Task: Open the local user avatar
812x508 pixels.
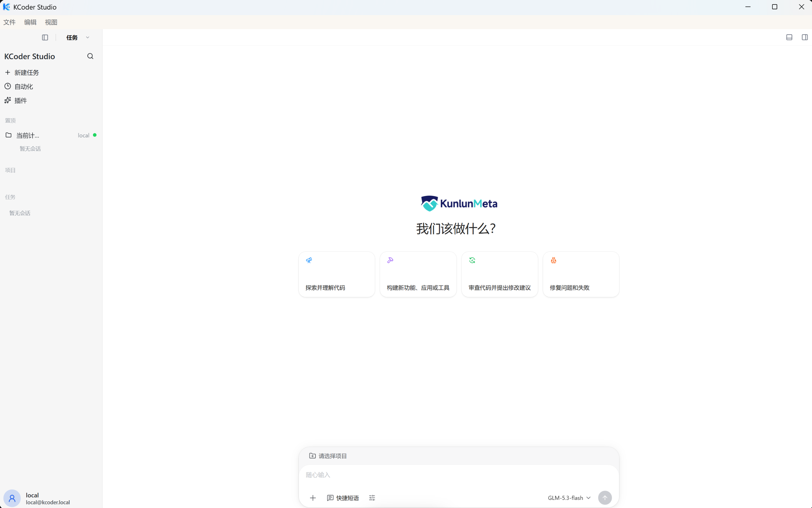Action: (12, 498)
